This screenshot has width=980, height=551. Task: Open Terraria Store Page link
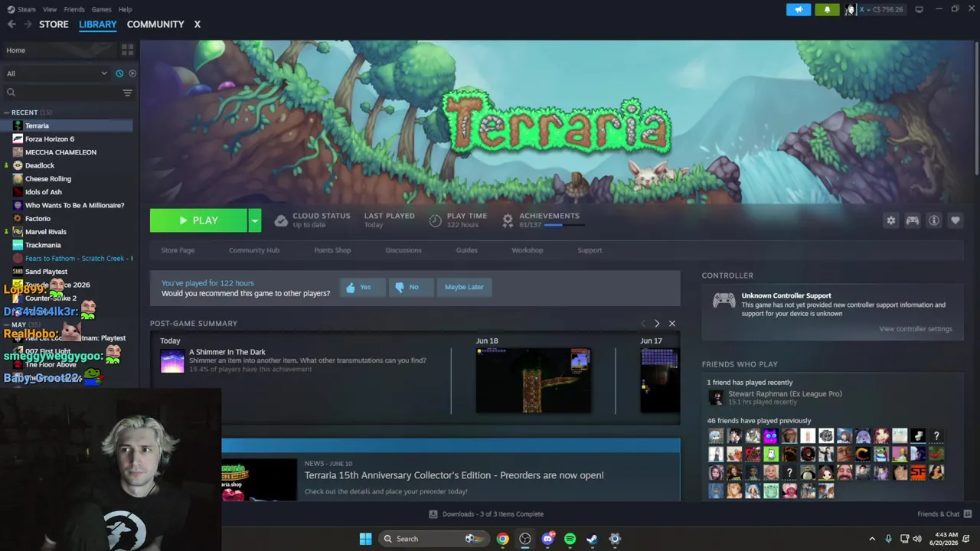(x=178, y=250)
